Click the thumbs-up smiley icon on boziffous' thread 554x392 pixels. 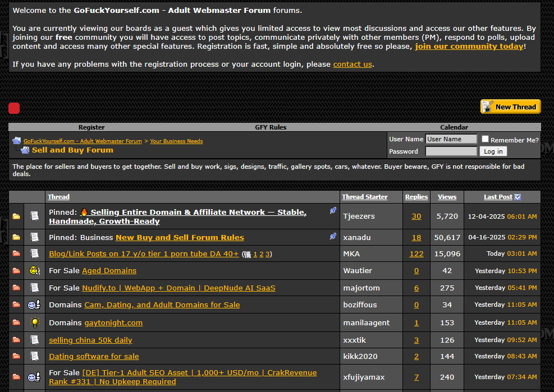tap(35, 305)
